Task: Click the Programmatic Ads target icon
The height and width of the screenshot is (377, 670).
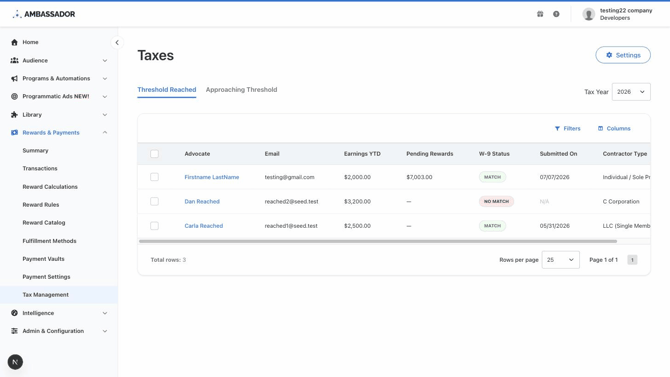Action: pyautogui.click(x=15, y=97)
